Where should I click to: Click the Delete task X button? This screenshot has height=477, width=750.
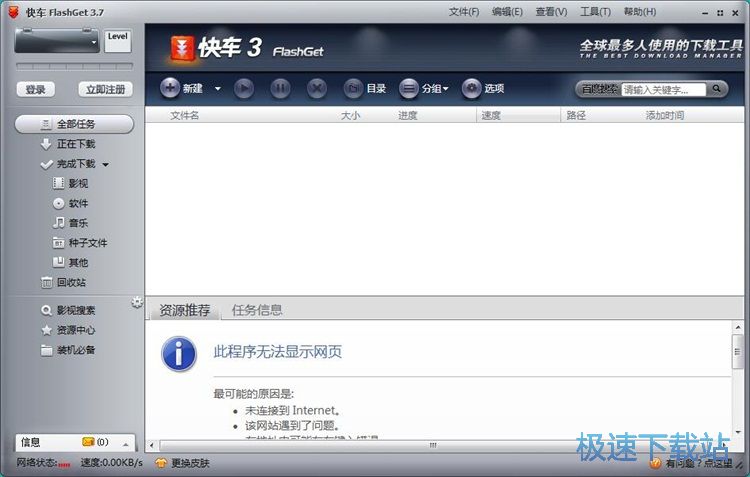317,89
